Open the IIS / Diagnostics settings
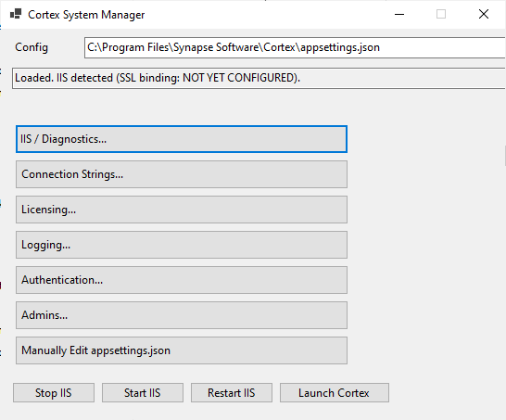Viewport: 506px width, 420px height. pyautogui.click(x=182, y=139)
